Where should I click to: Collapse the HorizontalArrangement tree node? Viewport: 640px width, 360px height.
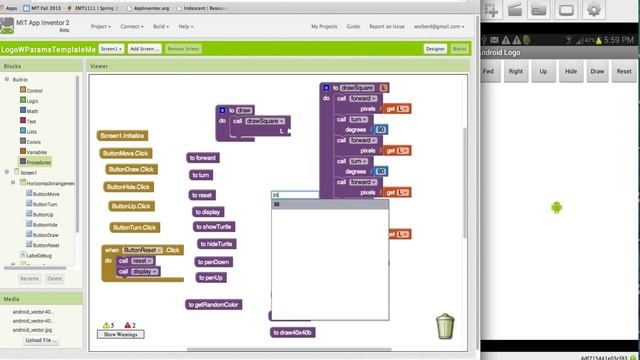pos(13,182)
